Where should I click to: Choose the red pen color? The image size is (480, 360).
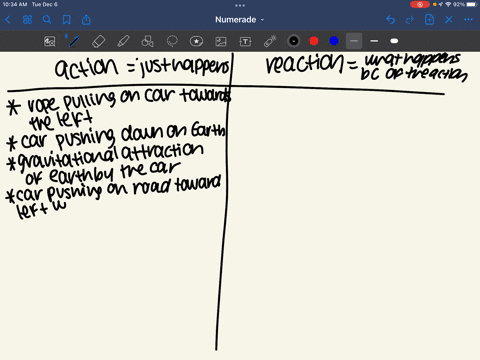[314, 41]
